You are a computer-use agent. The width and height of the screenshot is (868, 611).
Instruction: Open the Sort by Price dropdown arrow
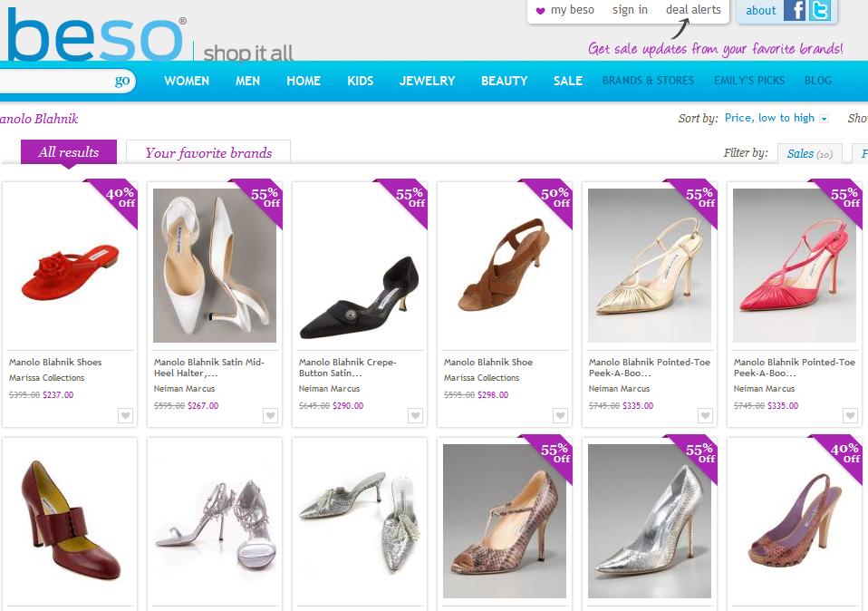824,119
